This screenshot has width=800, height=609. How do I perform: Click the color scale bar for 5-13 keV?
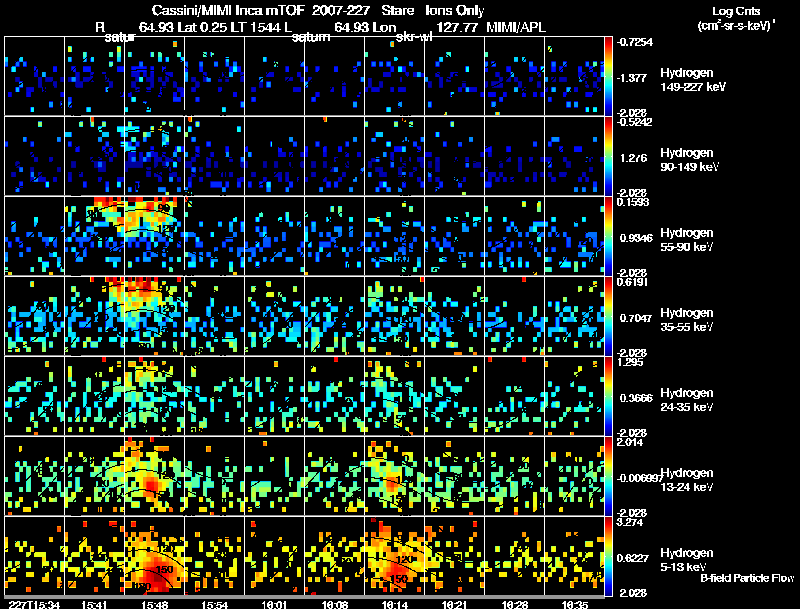tap(608, 556)
